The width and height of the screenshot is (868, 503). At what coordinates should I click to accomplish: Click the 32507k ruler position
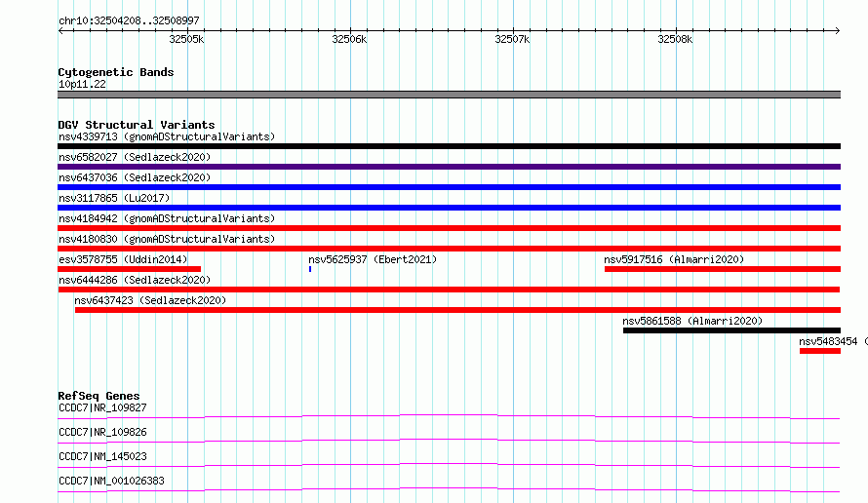512,39
